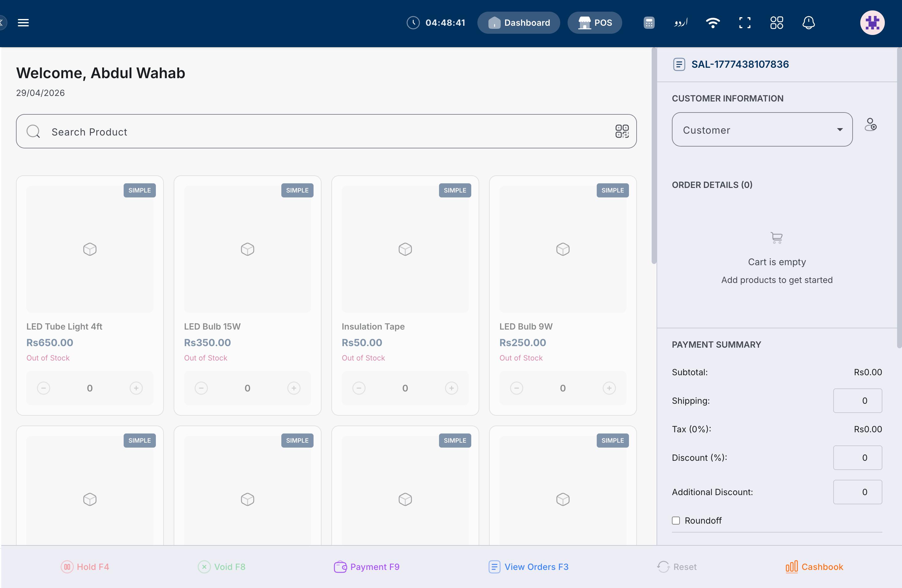Open the apps grid shortcut
The width and height of the screenshot is (902, 588).
click(x=777, y=23)
